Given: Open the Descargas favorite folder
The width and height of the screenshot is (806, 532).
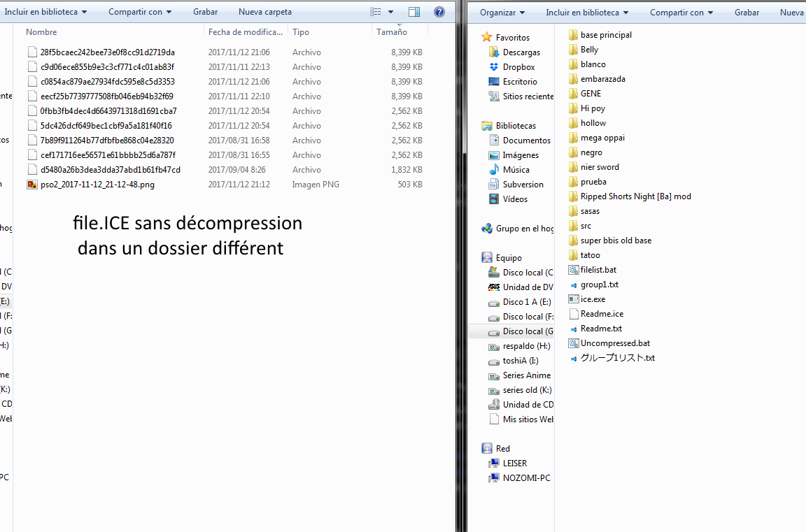Looking at the screenshot, I should [x=521, y=52].
